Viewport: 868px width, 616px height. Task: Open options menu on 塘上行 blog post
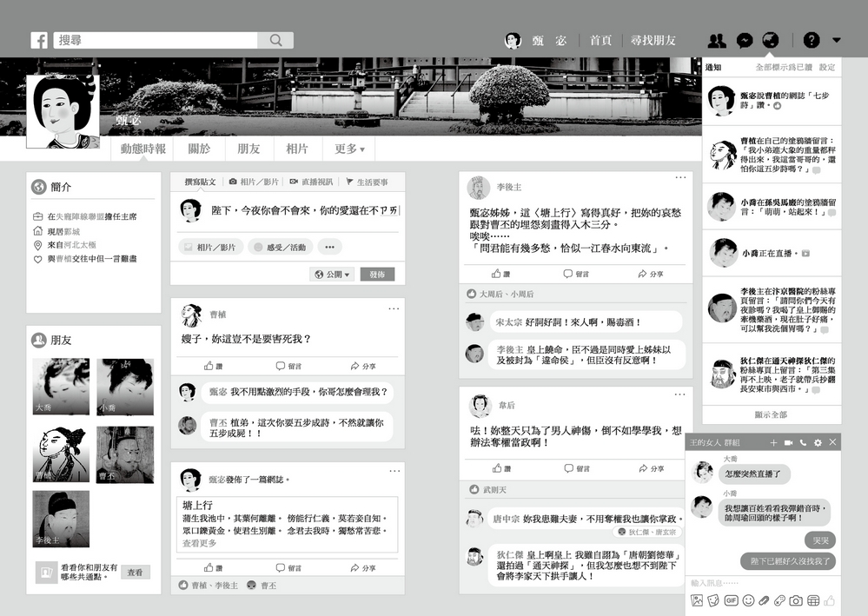click(x=394, y=472)
